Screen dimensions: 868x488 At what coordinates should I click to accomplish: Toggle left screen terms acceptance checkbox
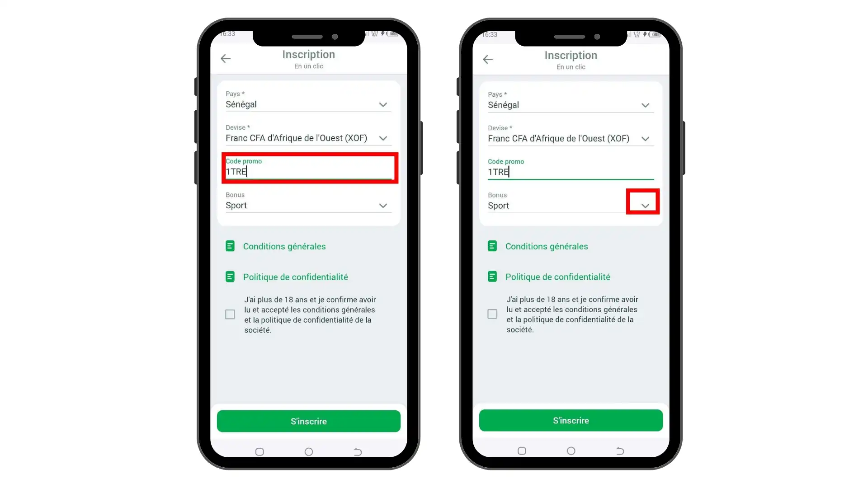pos(230,314)
